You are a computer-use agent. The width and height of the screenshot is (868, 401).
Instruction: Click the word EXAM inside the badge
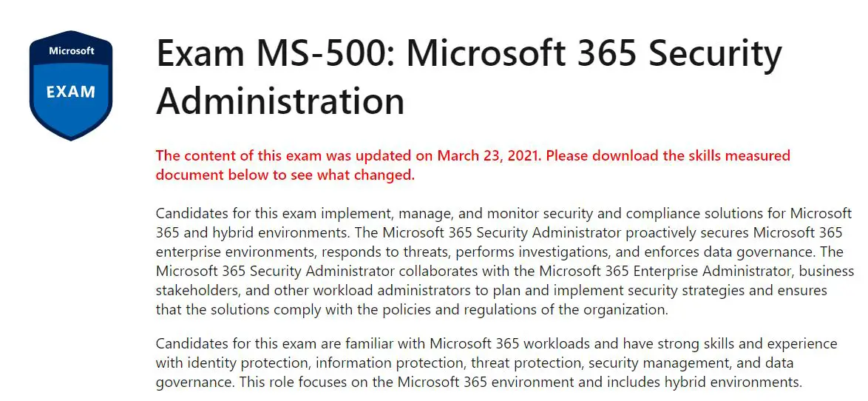coord(71,92)
